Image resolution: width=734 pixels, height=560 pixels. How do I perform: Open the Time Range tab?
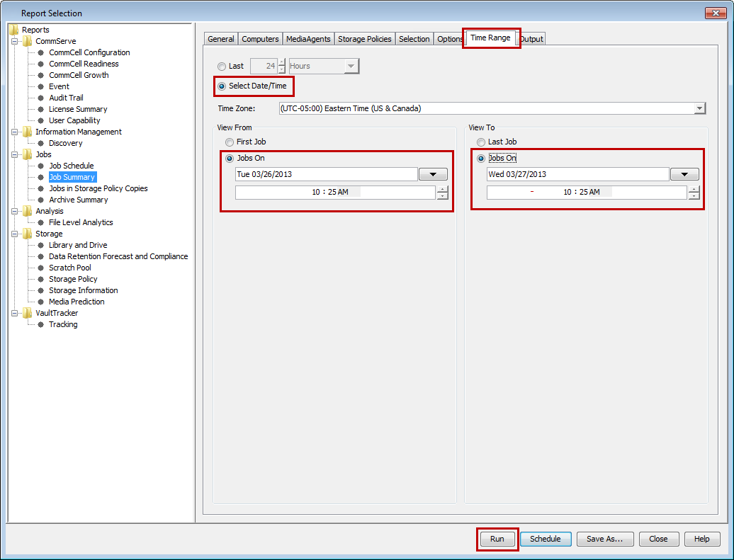pyautogui.click(x=490, y=38)
